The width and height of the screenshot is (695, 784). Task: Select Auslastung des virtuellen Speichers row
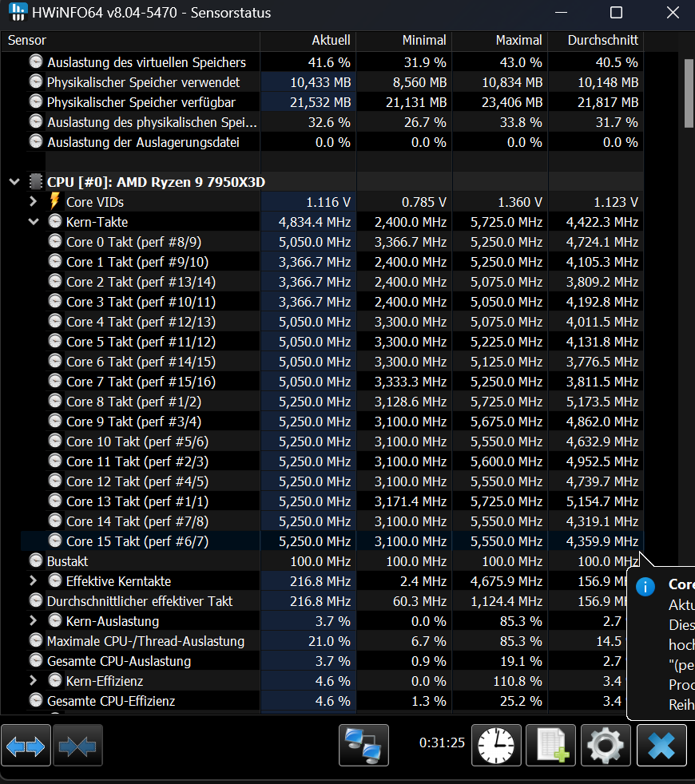332,62
